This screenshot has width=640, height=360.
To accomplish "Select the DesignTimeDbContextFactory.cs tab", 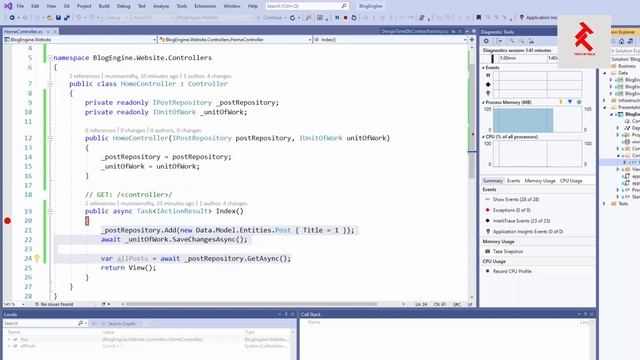I will click(414, 31).
